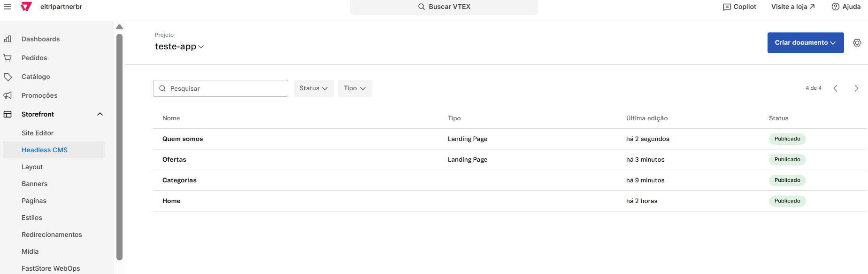
Task: Open Promoções in the sidebar
Action: [39, 95]
